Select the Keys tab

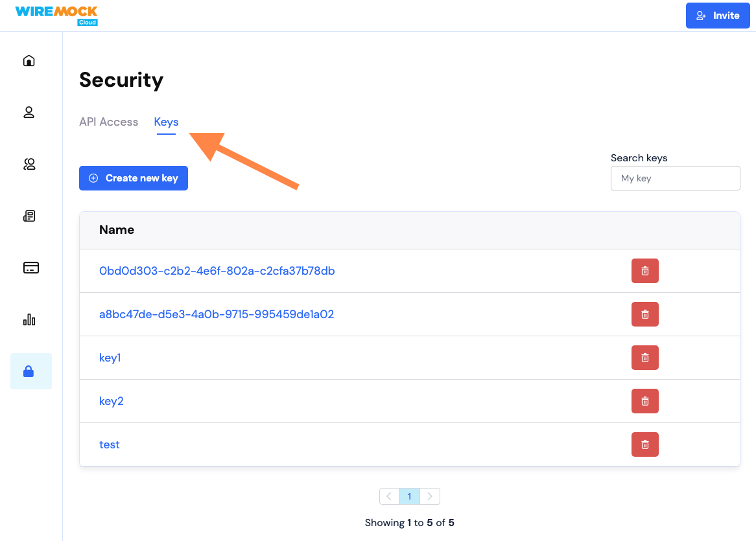pos(167,122)
